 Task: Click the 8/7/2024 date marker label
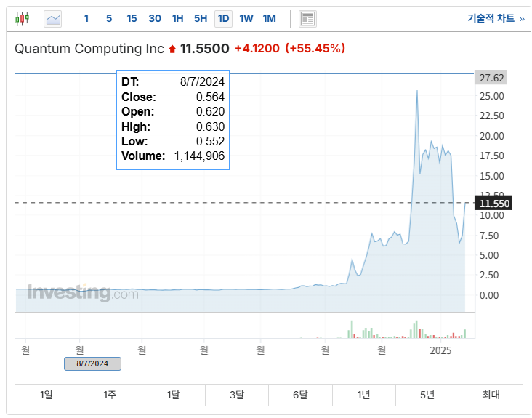coord(92,363)
